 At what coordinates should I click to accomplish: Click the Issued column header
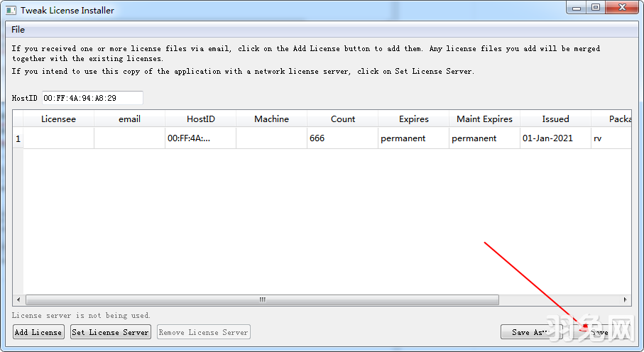coord(555,119)
